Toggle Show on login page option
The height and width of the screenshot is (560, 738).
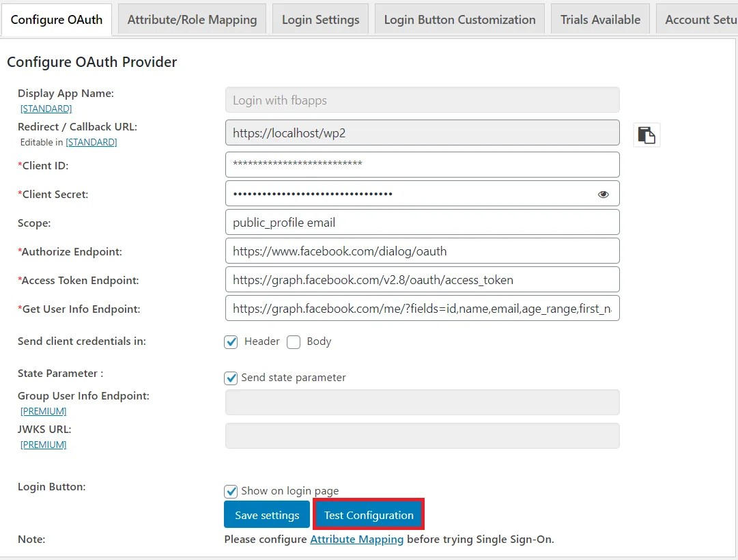tap(231, 490)
